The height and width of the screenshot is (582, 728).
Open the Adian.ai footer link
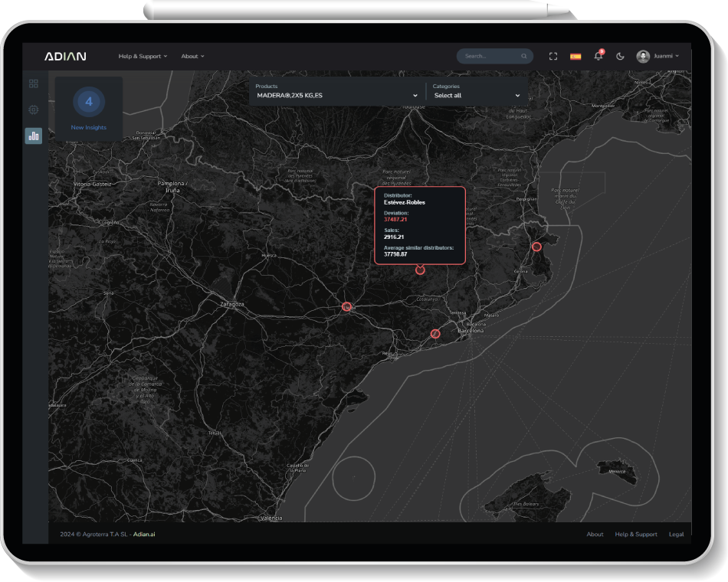[144, 535]
